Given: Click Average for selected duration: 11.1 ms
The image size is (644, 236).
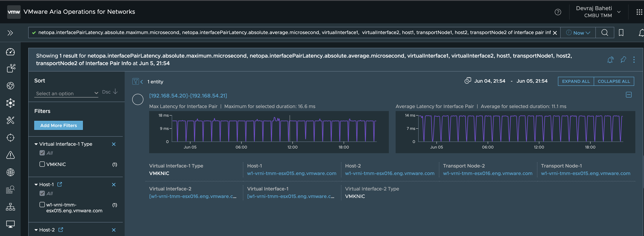Looking at the screenshot, I should click(x=523, y=106).
